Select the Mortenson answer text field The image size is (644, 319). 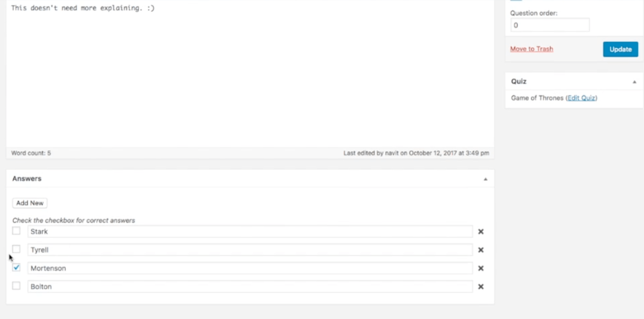[x=250, y=268]
